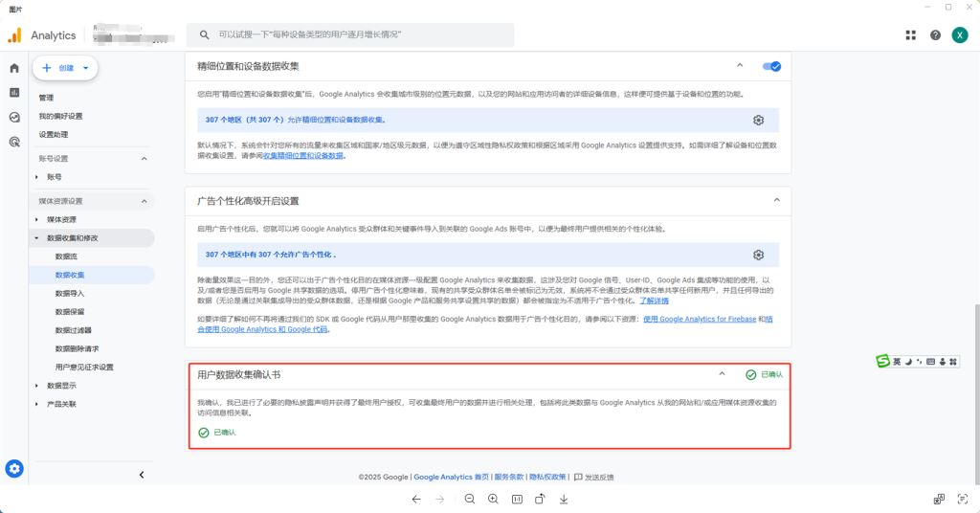Open 设置助理 in the sidebar
This screenshot has width=980, height=513.
[54, 135]
